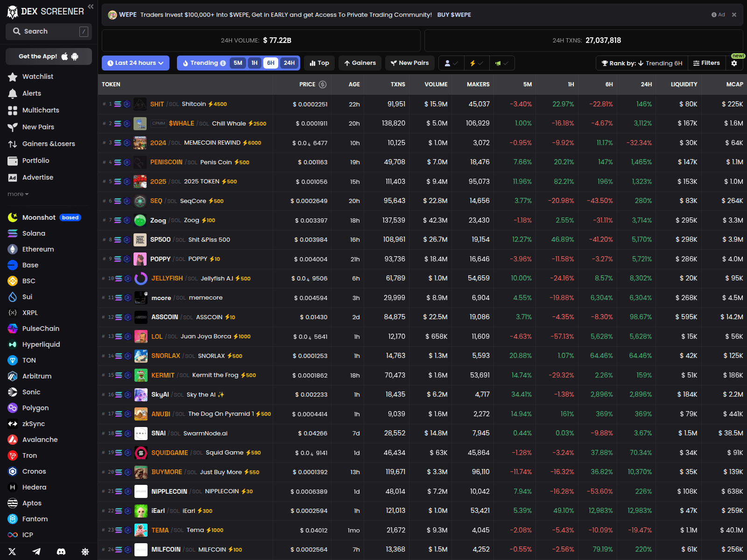Screen dimensions: 747x560
Task: Open the Zoog token row
Action: coord(423,220)
